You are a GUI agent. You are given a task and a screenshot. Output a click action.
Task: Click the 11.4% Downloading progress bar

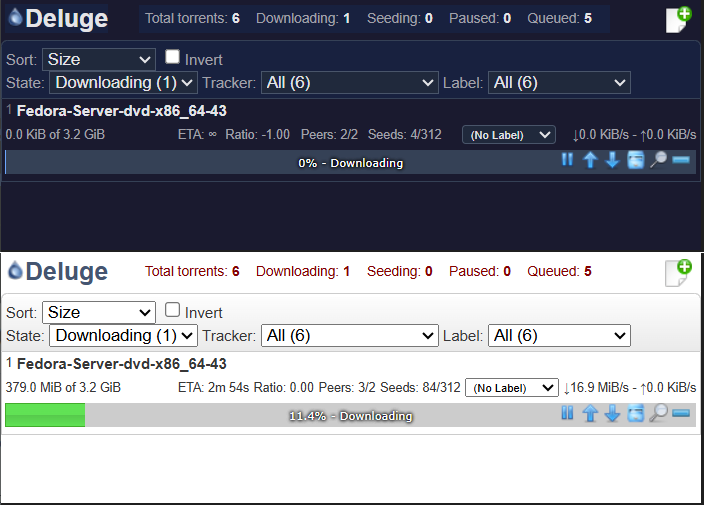click(x=350, y=416)
